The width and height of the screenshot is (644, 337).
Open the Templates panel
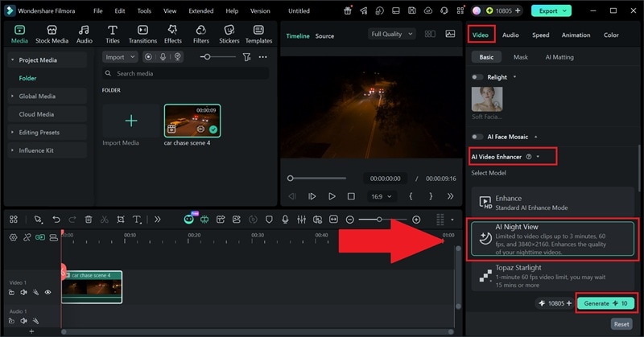click(x=258, y=34)
